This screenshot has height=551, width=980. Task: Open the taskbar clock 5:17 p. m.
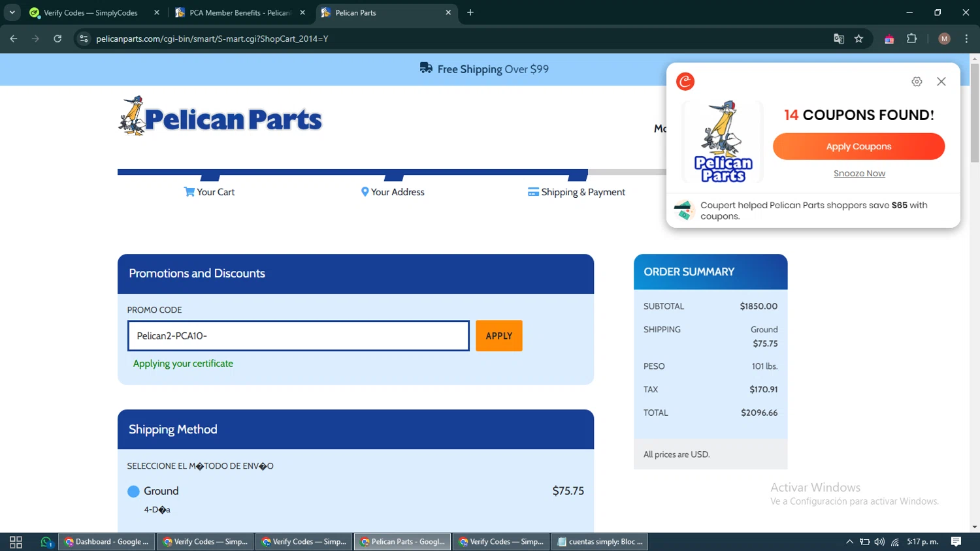point(923,542)
